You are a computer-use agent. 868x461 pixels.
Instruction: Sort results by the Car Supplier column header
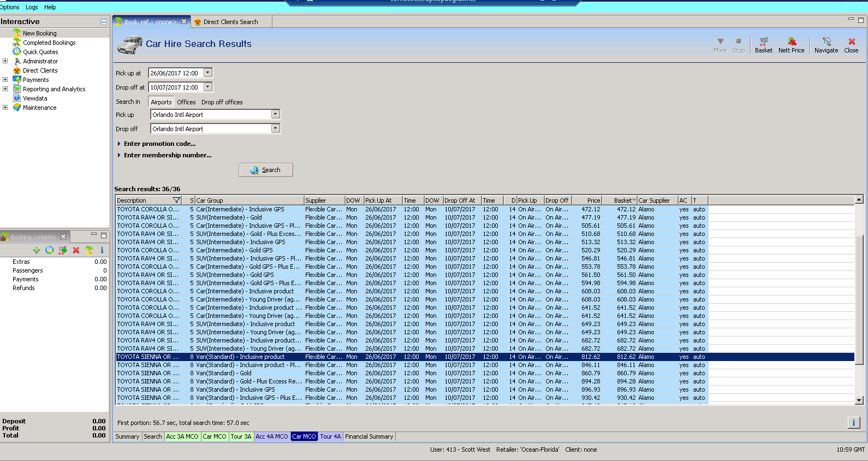657,200
